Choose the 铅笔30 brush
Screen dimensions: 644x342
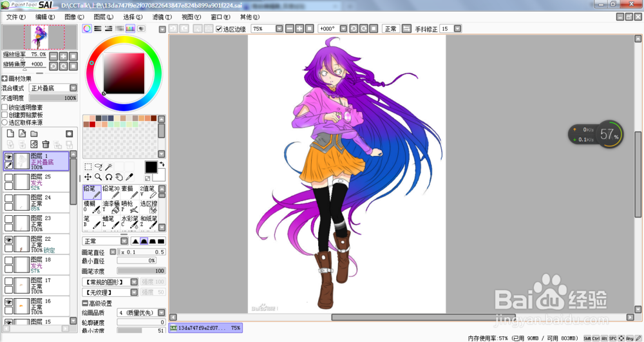(x=111, y=192)
